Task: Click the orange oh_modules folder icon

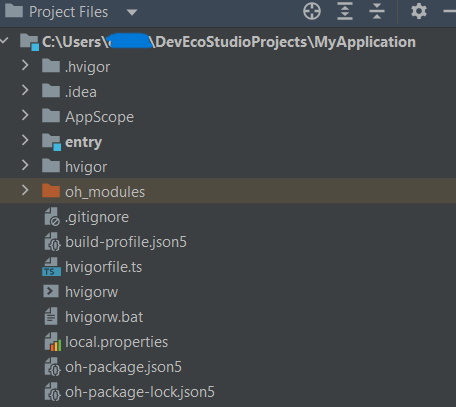Action: click(51, 191)
